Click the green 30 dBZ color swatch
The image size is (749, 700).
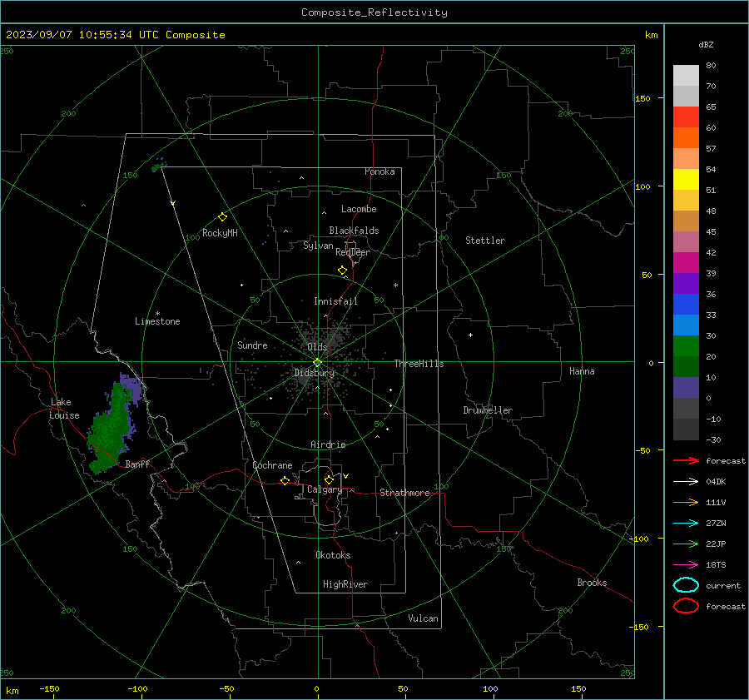tap(686, 346)
